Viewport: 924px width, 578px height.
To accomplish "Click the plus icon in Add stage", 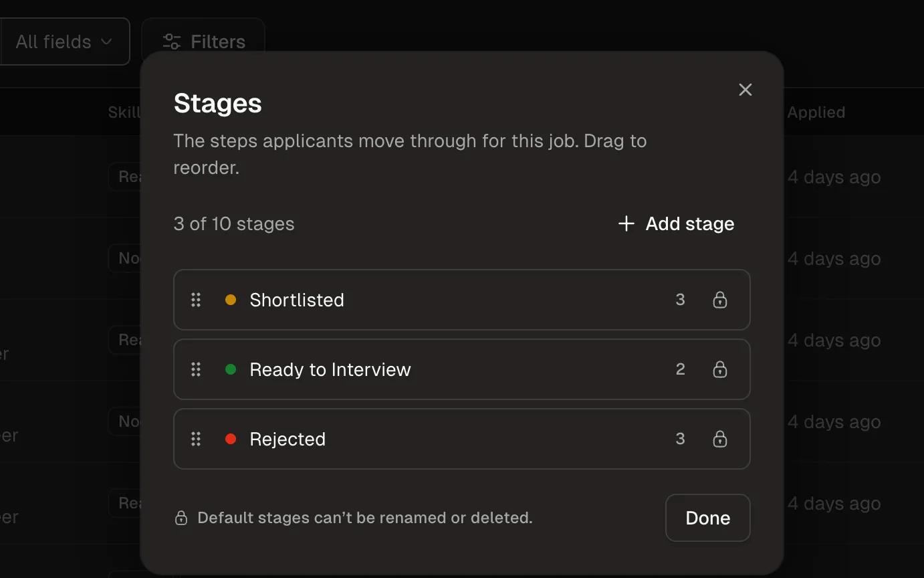I will click(x=626, y=223).
